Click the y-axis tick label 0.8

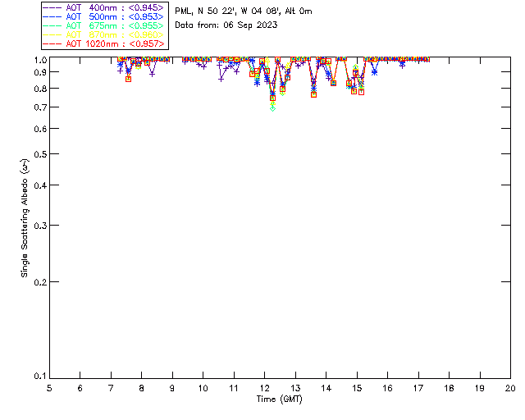[40, 89]
